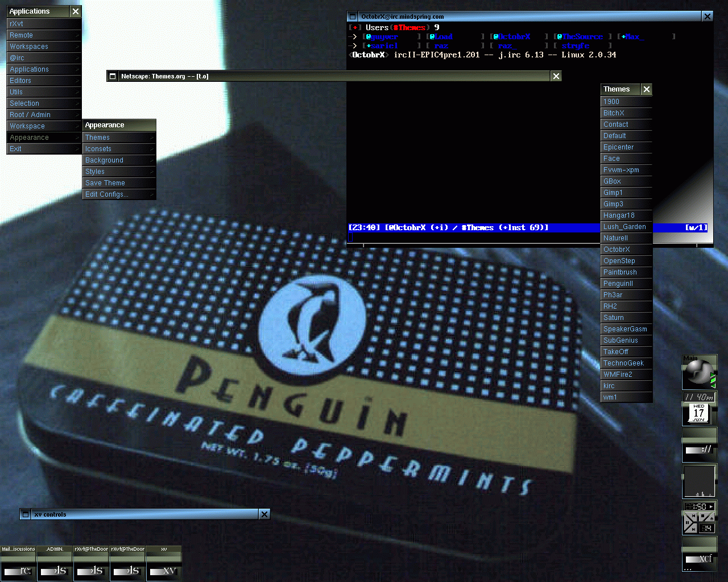Apply the SpeakerGasm theme
The image size is (728, 582).
626,329
